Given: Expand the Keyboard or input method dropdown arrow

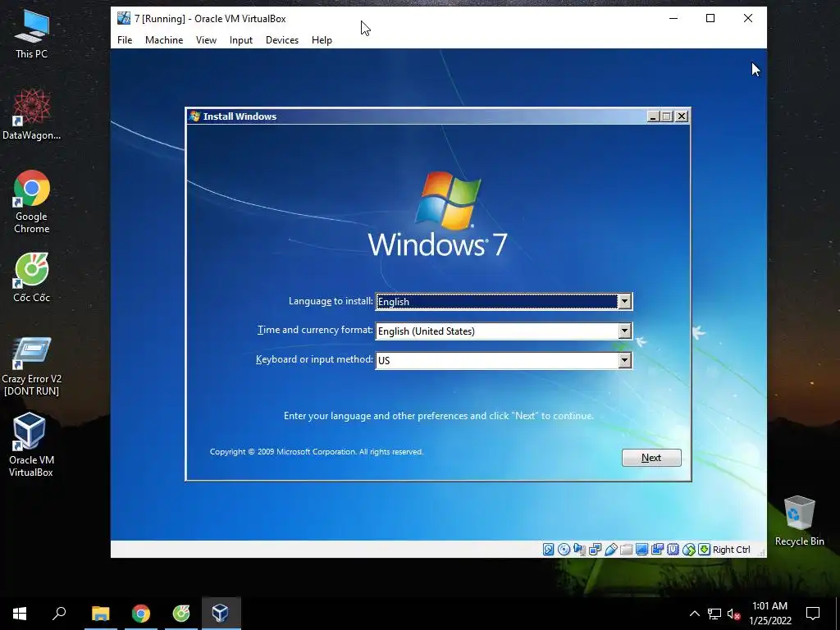Looking at the screenshot, I should click(624, 361).
